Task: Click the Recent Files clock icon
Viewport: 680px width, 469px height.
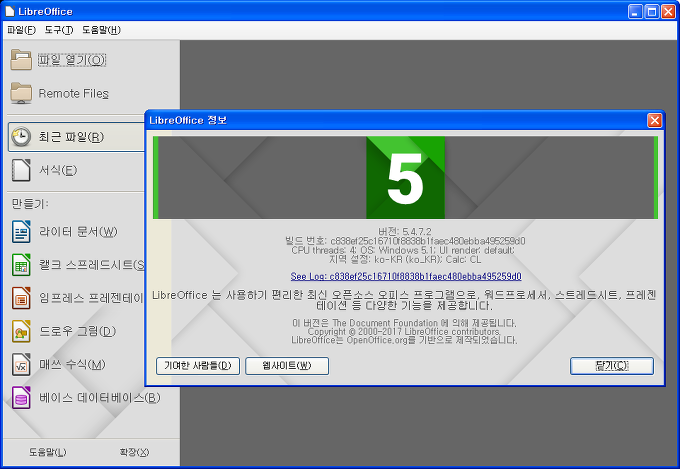Action: pyautogui.click(x=21, y=137)
